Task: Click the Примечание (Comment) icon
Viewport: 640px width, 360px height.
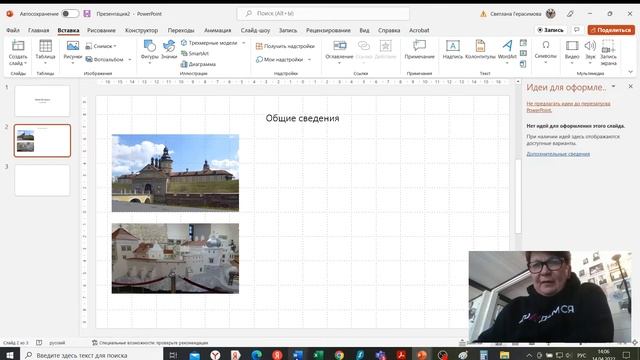Action: [x=419, y=45]
